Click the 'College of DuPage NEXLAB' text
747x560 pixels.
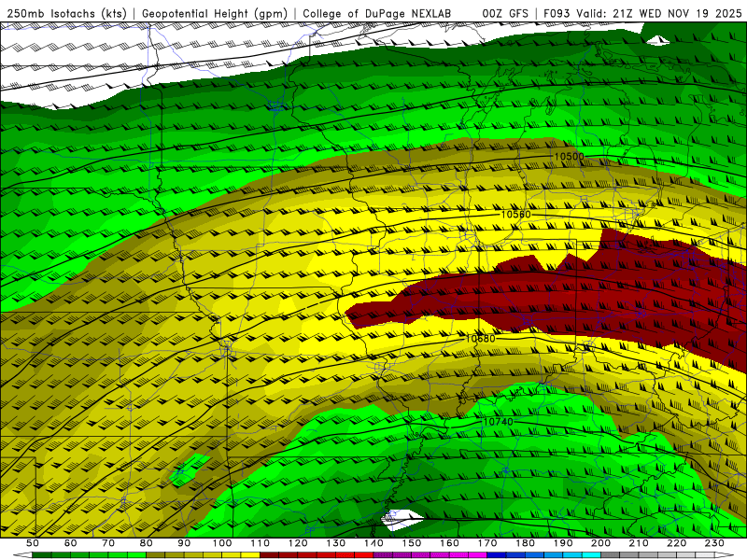[377, 14]
